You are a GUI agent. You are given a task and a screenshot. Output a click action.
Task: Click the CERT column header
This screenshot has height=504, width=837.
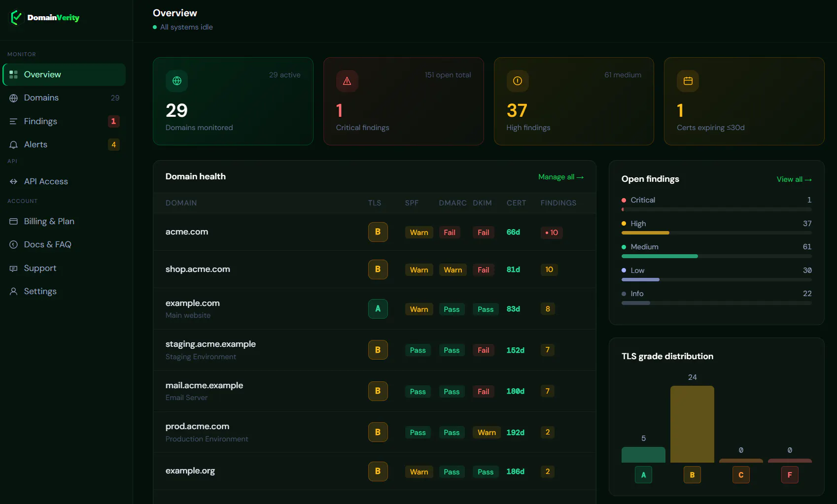tap(516, 203)
